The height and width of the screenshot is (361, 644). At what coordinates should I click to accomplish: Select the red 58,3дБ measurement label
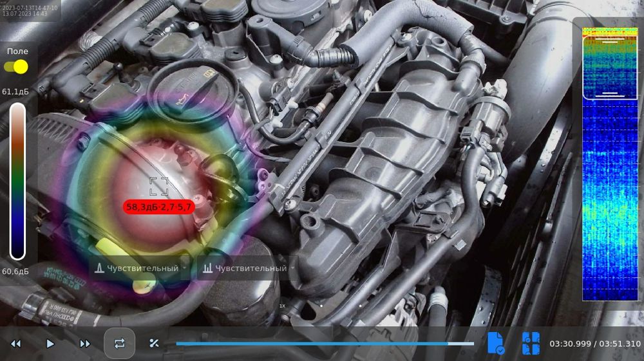[x=159, y=207]
